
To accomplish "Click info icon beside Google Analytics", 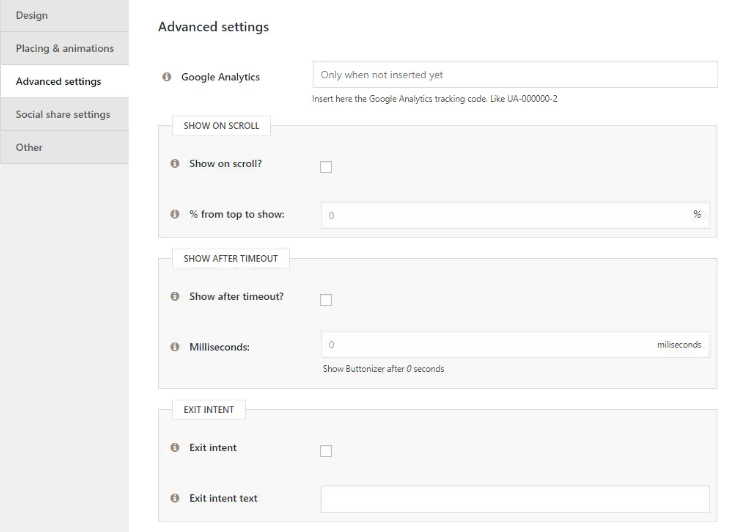I will (x=166, y=77).
